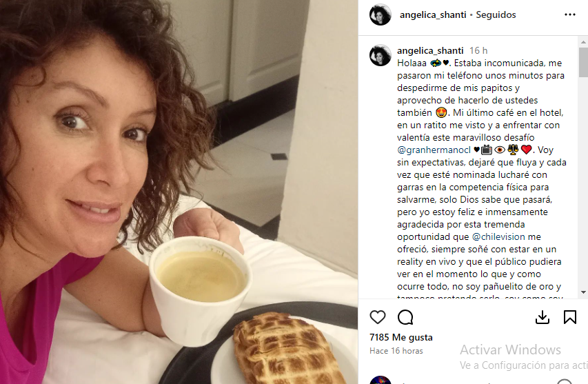Click the 16 h caption time label

point(478,50)
